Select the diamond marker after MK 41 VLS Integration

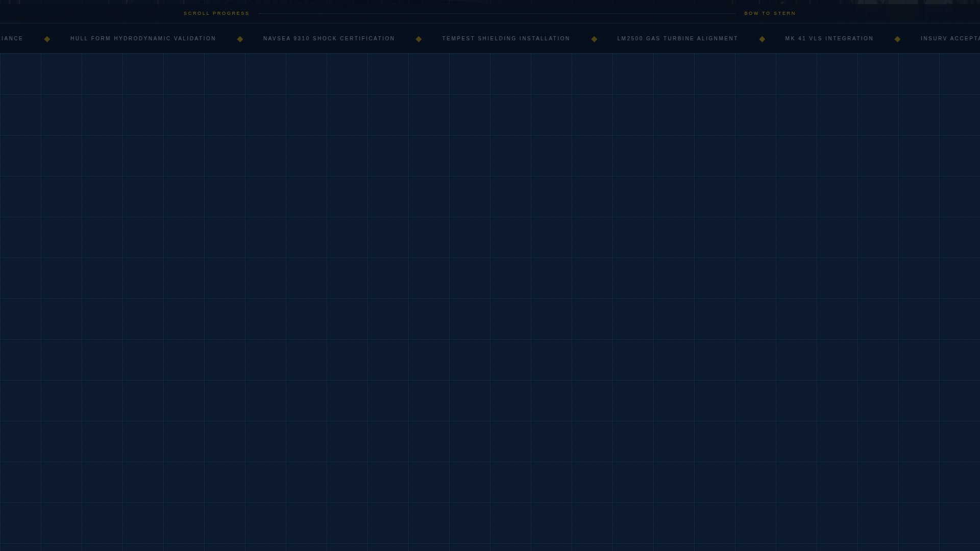(x=897, y=38)
